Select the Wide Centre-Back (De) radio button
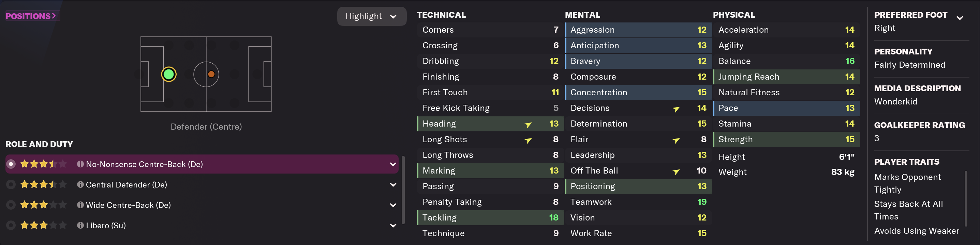Screen dimensions: 980x245 point(11,205)
